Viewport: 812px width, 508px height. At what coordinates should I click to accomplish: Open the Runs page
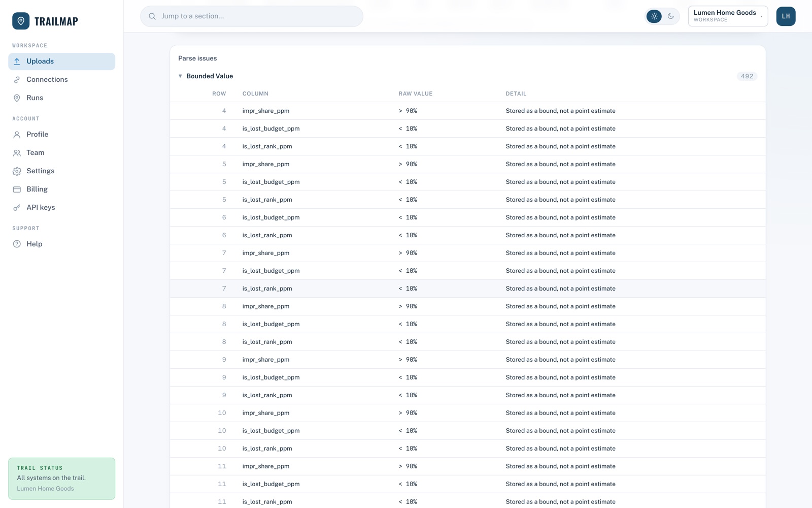pyautogui.click(x=61, y=98)
